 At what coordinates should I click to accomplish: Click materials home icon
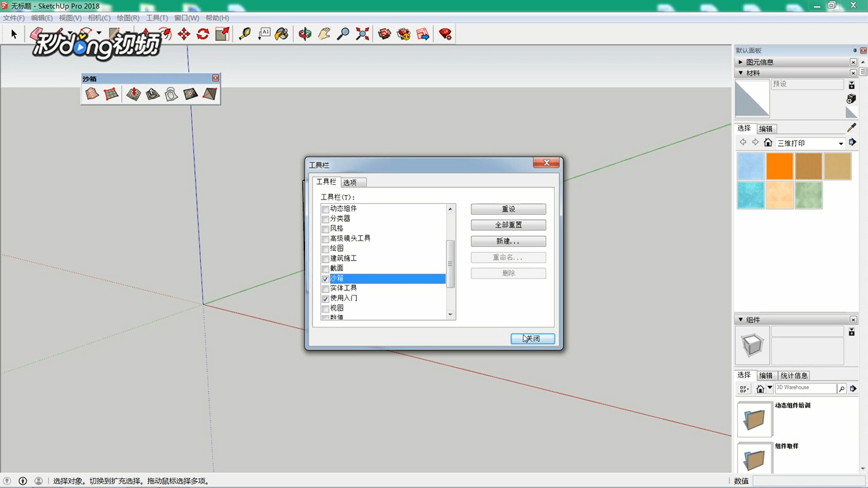768,143
